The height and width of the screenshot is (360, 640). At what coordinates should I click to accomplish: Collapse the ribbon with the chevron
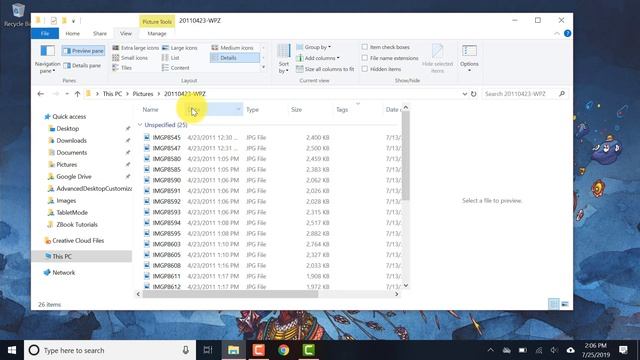[557, 33]
